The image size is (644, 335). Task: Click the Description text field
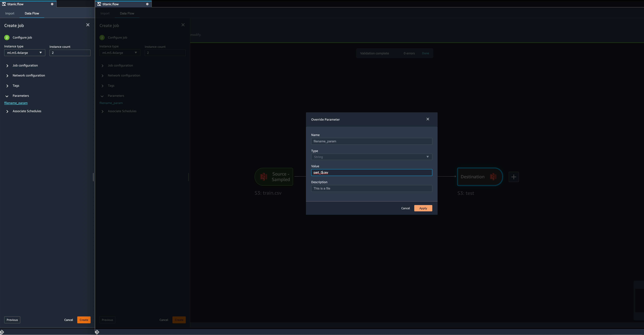click(371, 188)
